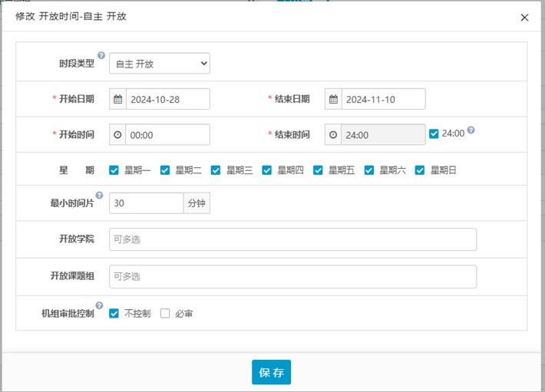Expand the 开放课题组 multi-select field

pyautogui.click(x=292, y=276)
